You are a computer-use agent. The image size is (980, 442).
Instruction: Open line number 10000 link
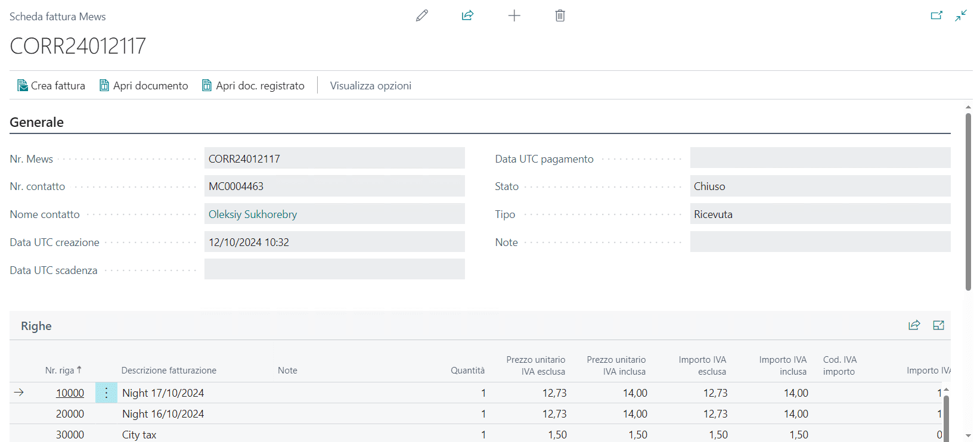[70, 393]
